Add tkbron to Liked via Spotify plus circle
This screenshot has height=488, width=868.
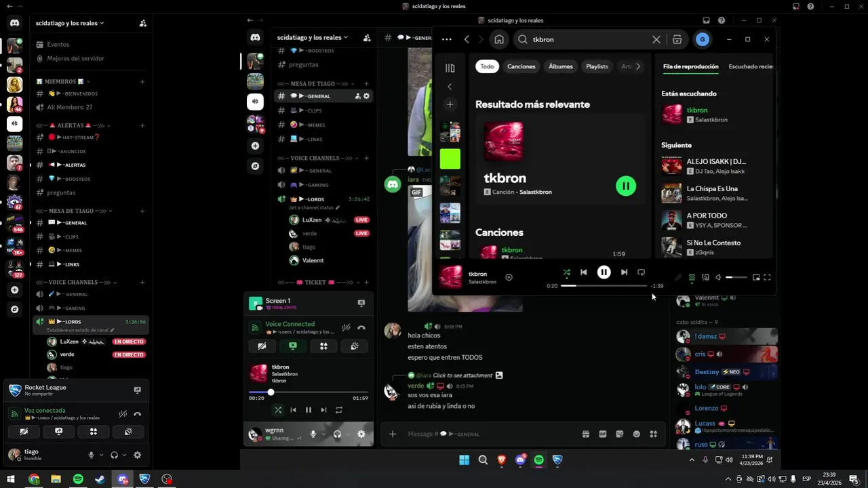509,277
